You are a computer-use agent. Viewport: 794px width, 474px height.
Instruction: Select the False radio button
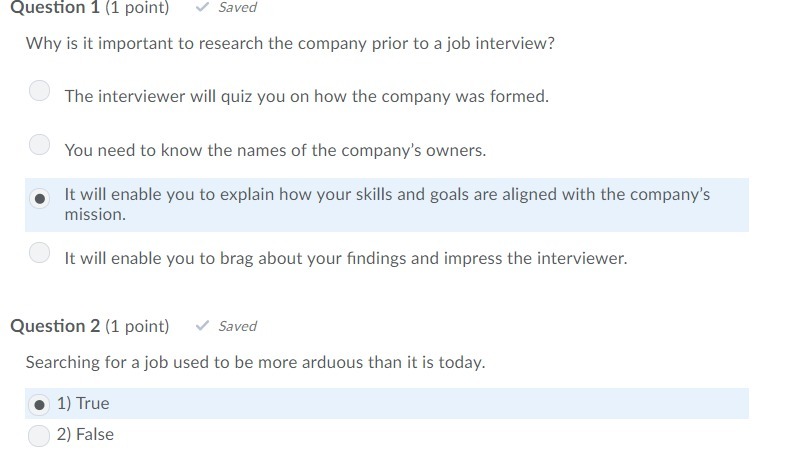pos(39,435)
